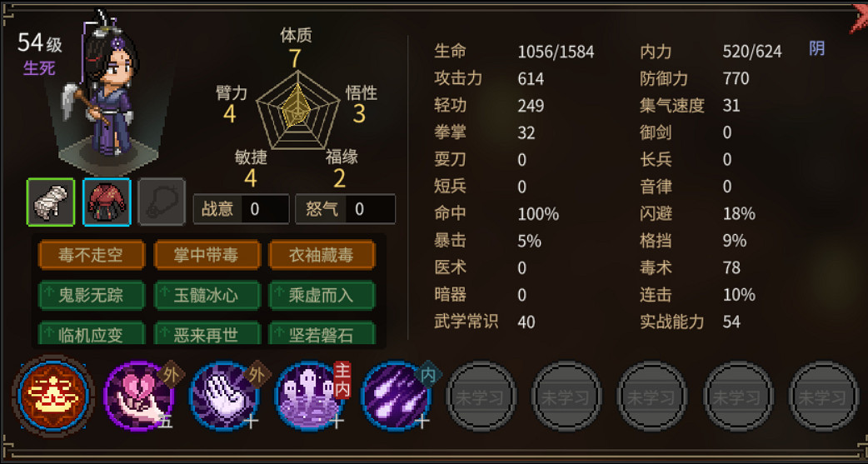This screenshot has width=868, height=464.
Task: Select the white palm skill icon
Action: (x=224, y=396)
